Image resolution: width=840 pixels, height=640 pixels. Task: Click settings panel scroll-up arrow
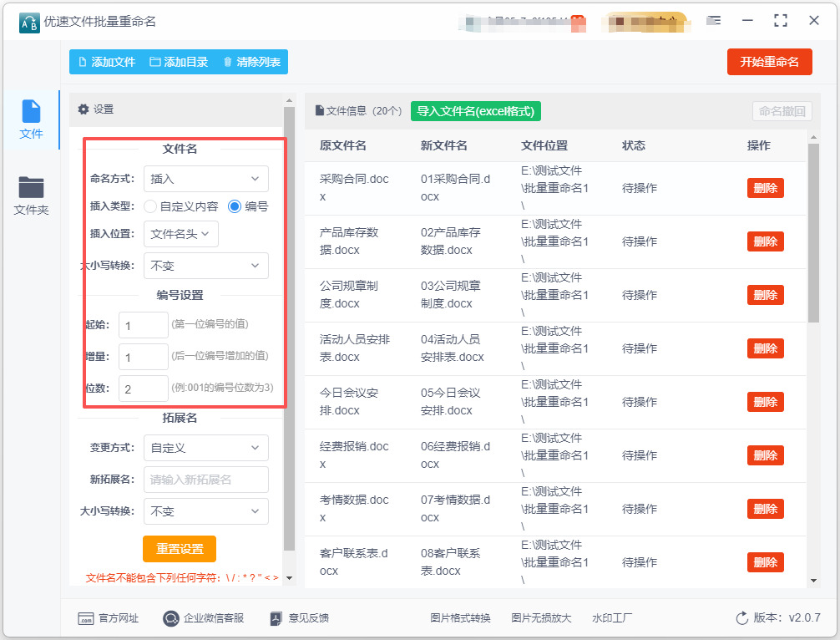[289, 100]
